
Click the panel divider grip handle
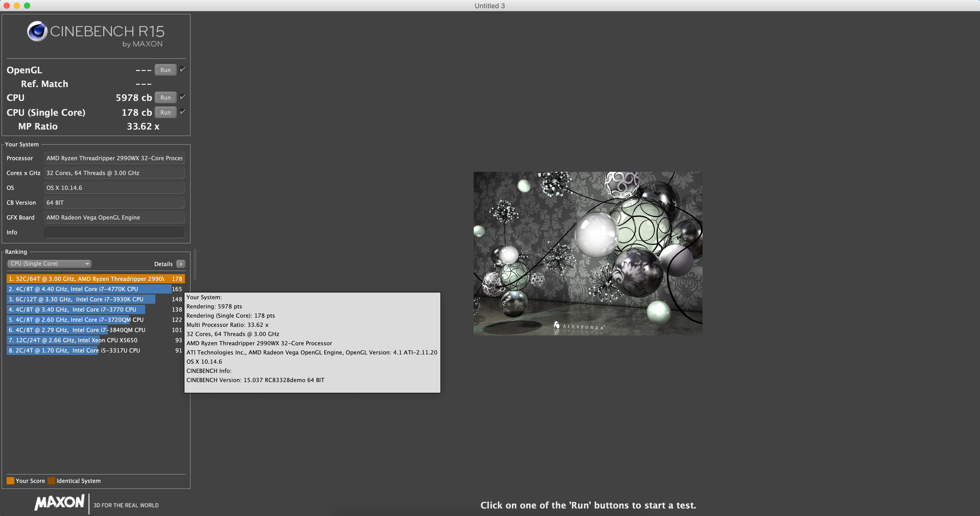pyautogui.click(x=195, y=264)
